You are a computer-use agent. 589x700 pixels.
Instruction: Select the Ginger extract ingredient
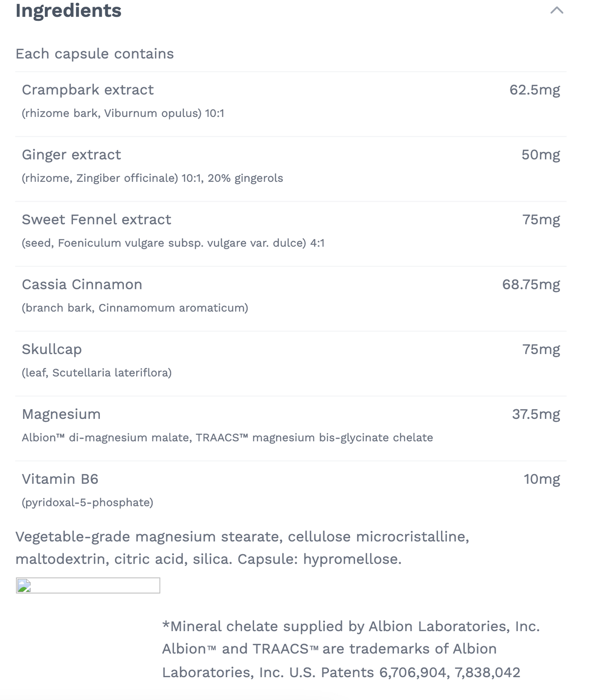(71, 155)
